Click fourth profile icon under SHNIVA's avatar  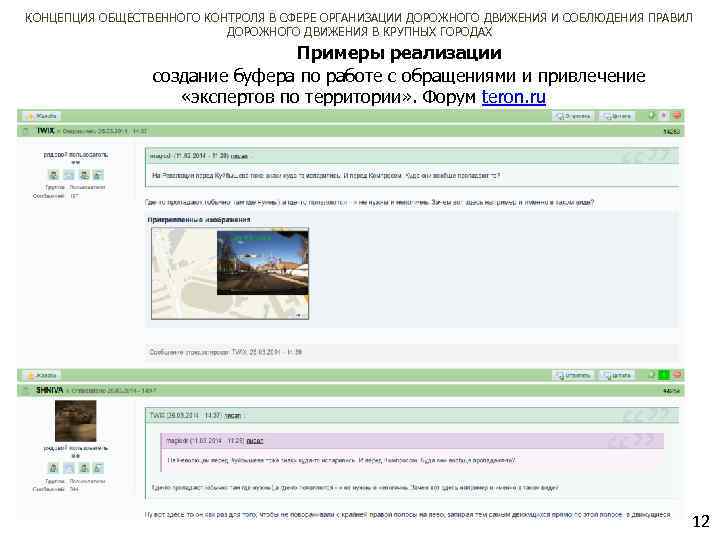[x=98, y=468]
